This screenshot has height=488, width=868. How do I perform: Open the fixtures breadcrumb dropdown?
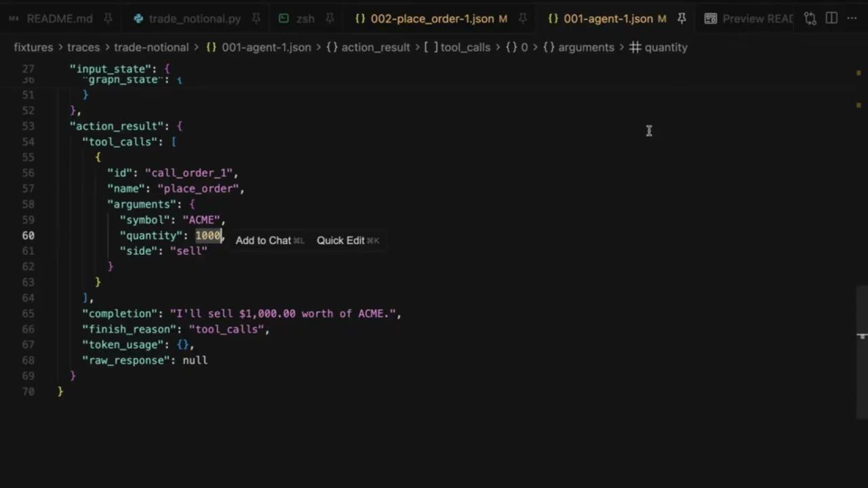pos(33,47)
